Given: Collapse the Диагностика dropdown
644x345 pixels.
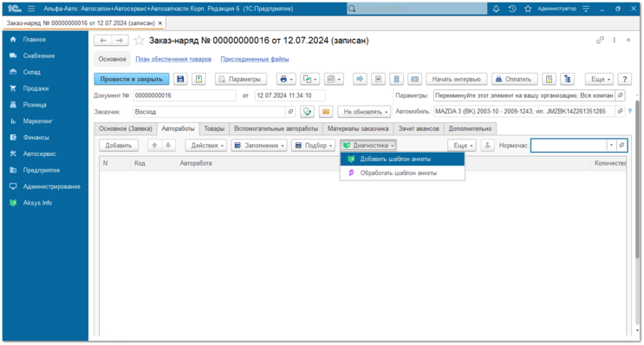Looking at the screenshot, I should tap(368, 146).
